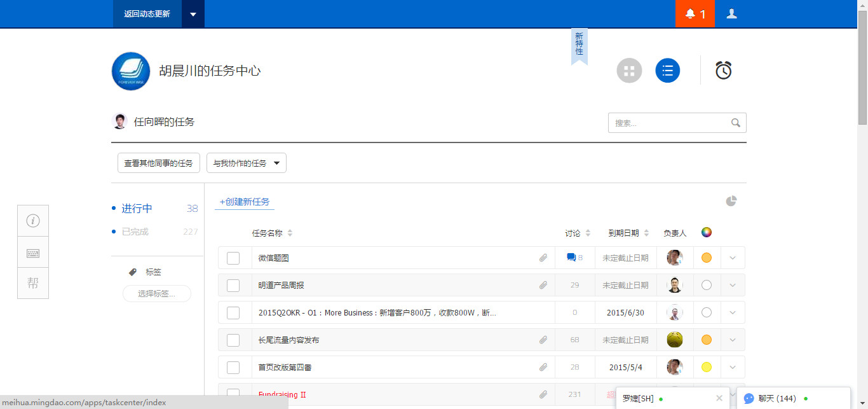Click owner avatar on 明道产品周报 row
868x409 pixels.
tap(675, 285)
